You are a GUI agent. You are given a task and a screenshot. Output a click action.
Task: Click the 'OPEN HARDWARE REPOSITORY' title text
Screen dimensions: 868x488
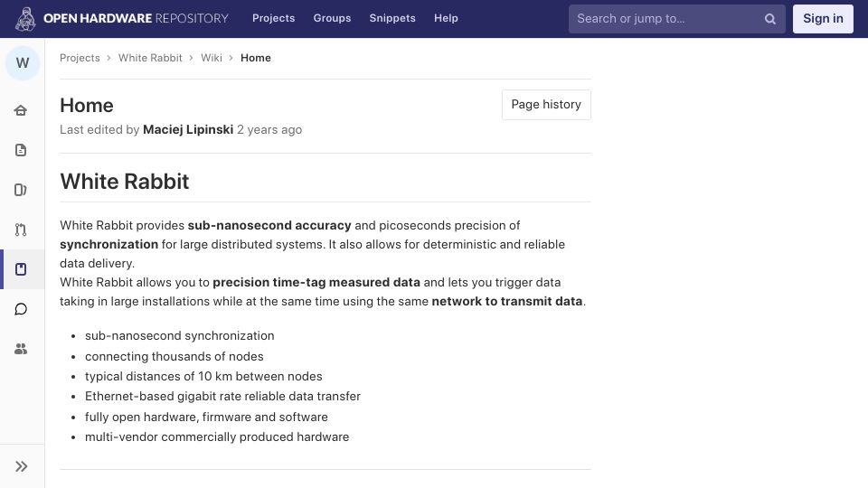pos(136,18)
